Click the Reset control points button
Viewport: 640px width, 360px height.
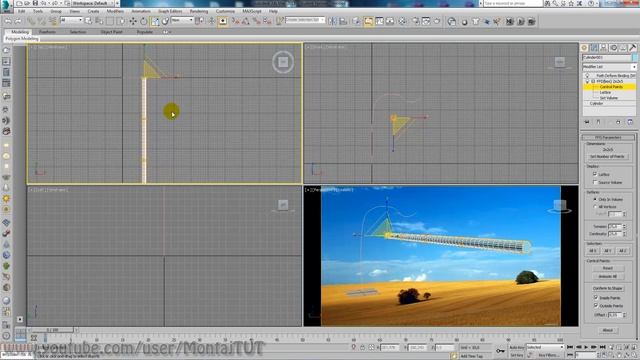pyautogui.click(x=607, y=268)
